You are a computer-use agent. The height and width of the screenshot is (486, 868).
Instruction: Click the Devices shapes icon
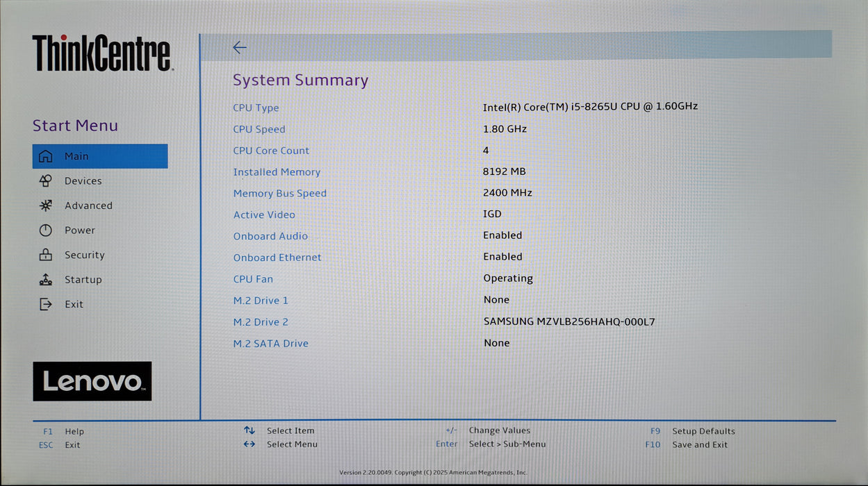[45, 181]
